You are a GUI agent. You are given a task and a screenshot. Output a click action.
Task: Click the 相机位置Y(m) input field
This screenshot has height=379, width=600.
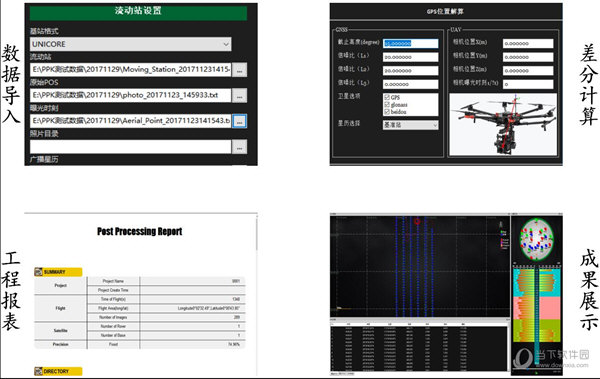[528, 57]
